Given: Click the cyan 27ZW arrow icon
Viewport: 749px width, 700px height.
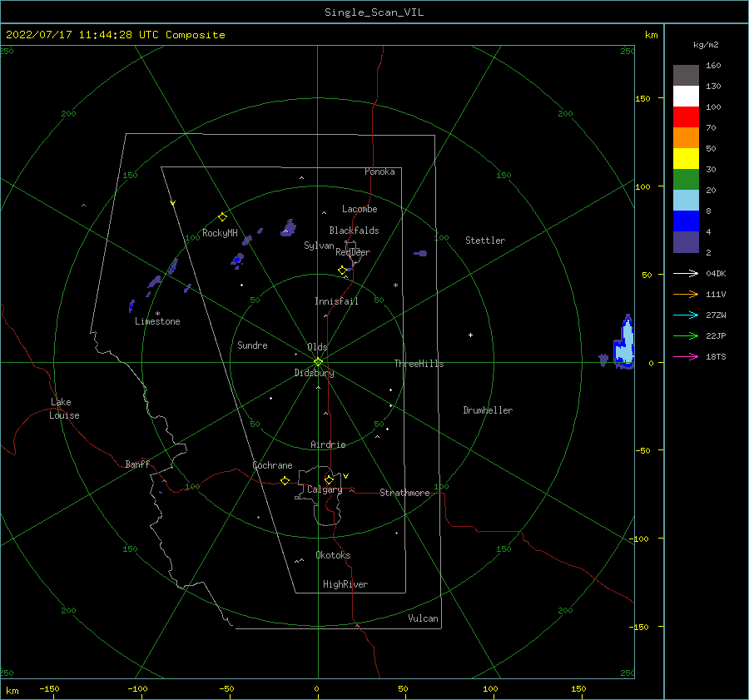Looking at the screenshot, I should [686, 315].
